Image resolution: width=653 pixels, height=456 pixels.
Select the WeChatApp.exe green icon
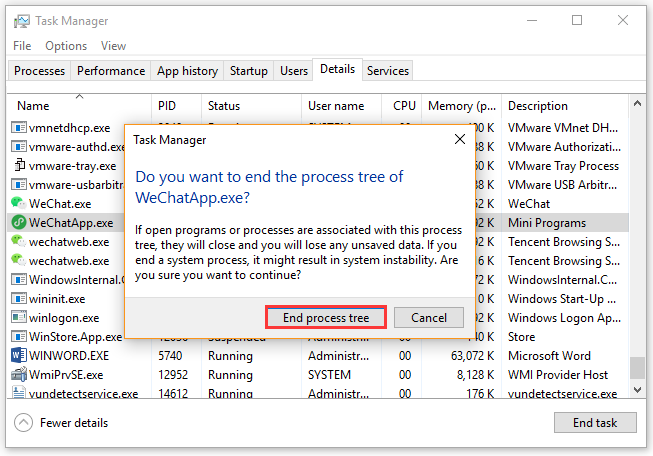point(18,223)
